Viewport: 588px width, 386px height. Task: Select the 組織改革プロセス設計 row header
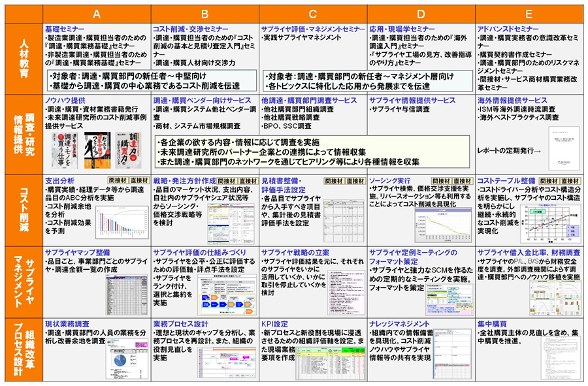pos(24,349)
